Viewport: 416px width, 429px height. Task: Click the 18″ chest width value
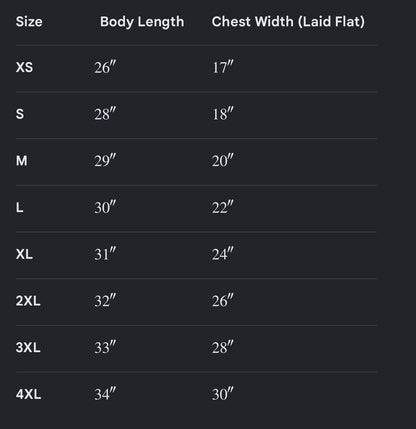(x=223, y=114)
